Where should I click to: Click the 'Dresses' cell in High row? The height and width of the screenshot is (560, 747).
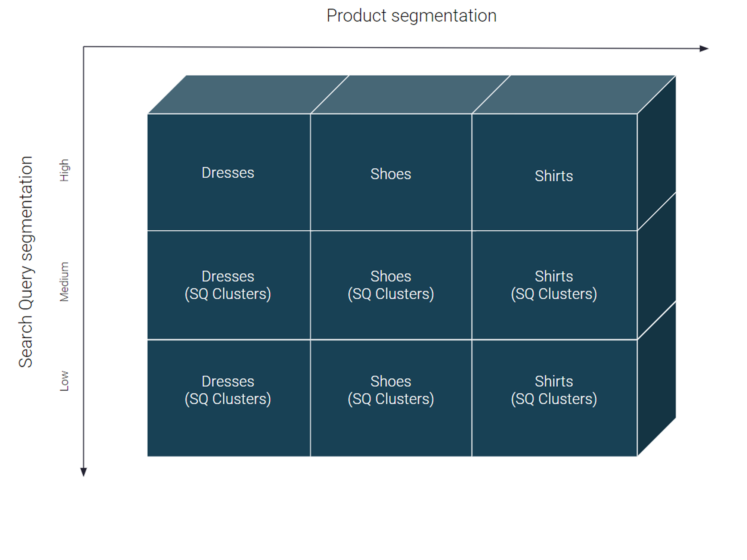point(229,172)
